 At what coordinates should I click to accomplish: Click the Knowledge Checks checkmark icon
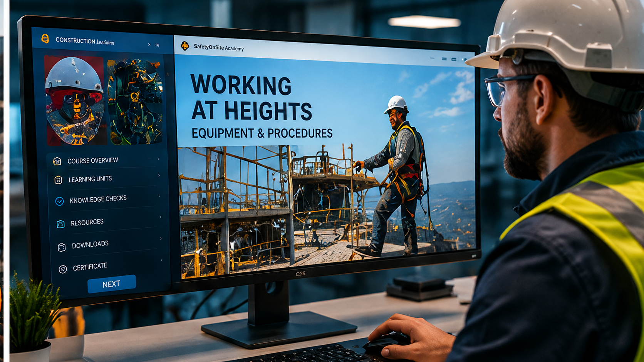click(x=59, y=201)
